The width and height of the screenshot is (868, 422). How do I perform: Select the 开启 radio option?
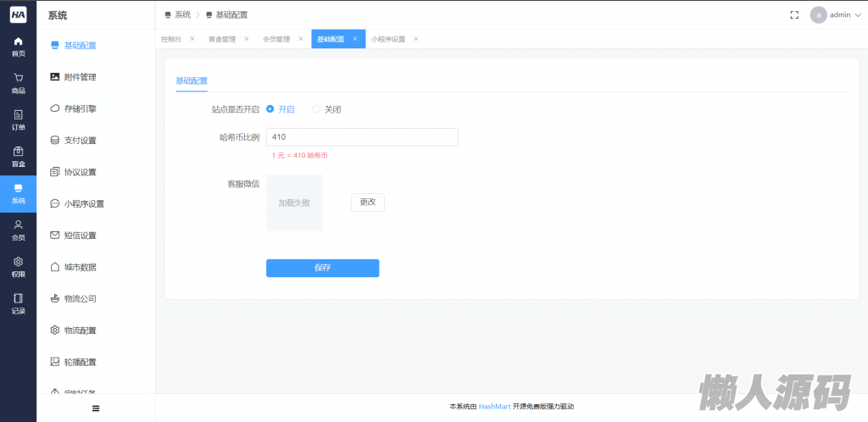pyautogui.click(x=270, y=109)
